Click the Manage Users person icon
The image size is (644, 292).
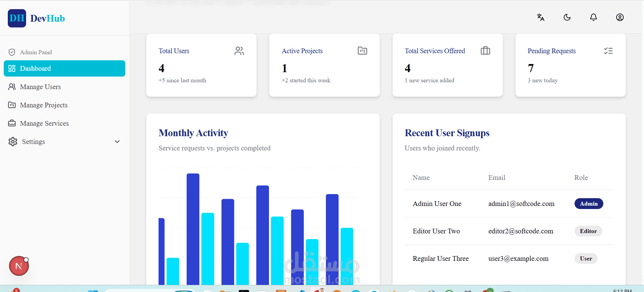coord(12,87)
